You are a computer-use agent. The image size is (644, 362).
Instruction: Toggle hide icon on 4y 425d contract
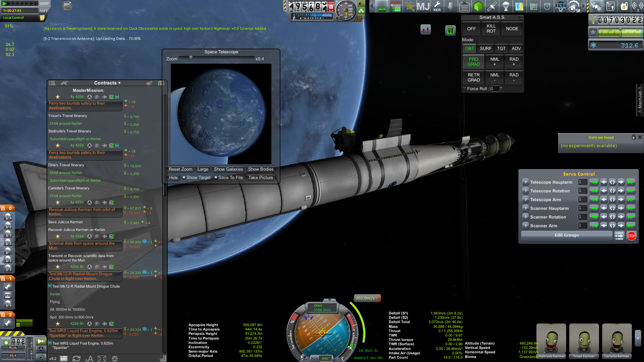pos(97,97)
